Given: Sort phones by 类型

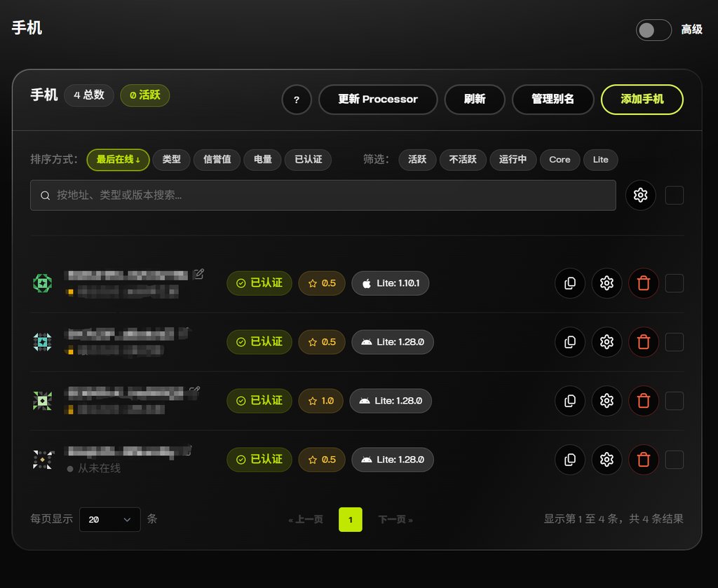Looking at the screenshot, I should click(171, 160).
